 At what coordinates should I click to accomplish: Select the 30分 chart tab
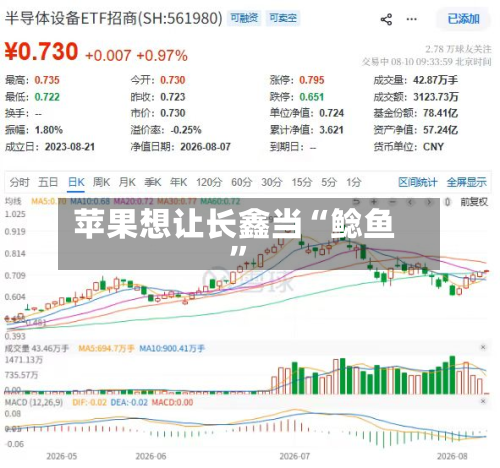click(272, 182)
